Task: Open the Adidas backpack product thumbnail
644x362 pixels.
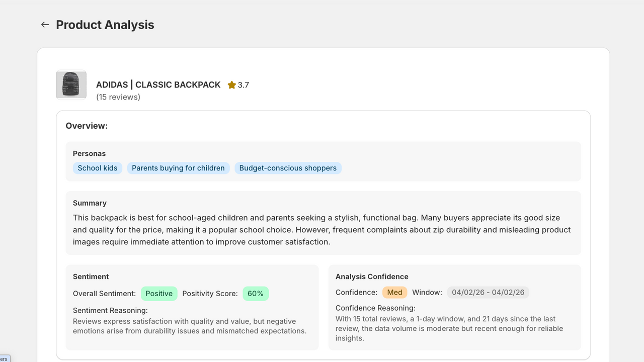Action: tap(71, 84)
